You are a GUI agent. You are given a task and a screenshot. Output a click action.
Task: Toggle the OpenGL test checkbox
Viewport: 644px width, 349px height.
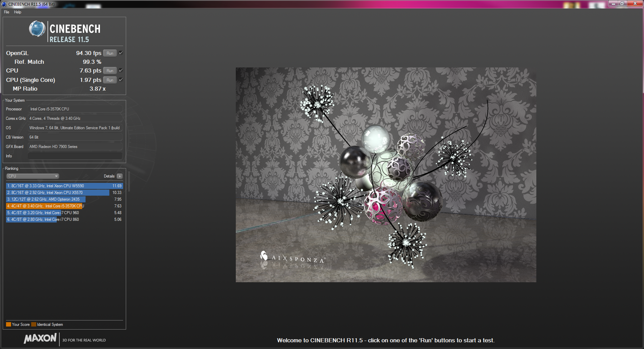[121, 53]
